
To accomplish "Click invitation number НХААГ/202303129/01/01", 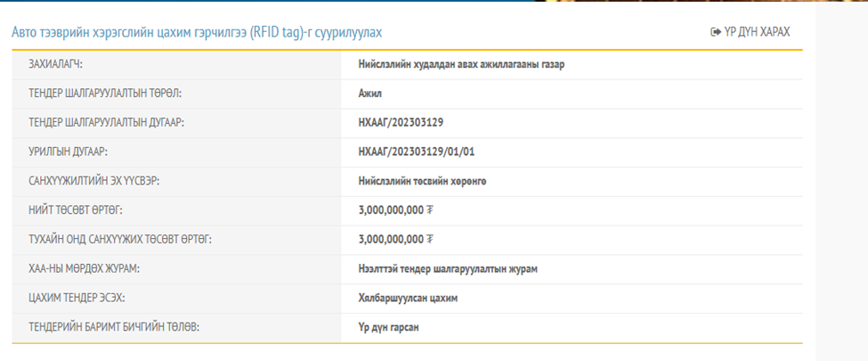I will click(x=423, y=152).
